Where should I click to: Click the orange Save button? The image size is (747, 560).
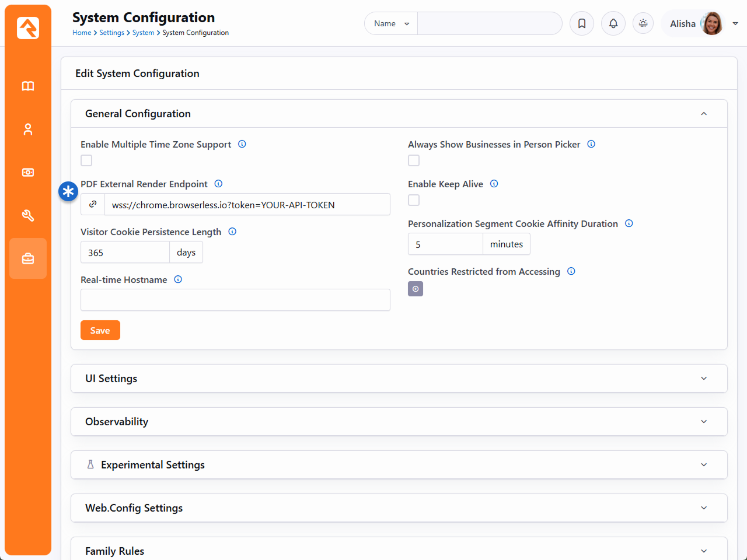[100, 330]
